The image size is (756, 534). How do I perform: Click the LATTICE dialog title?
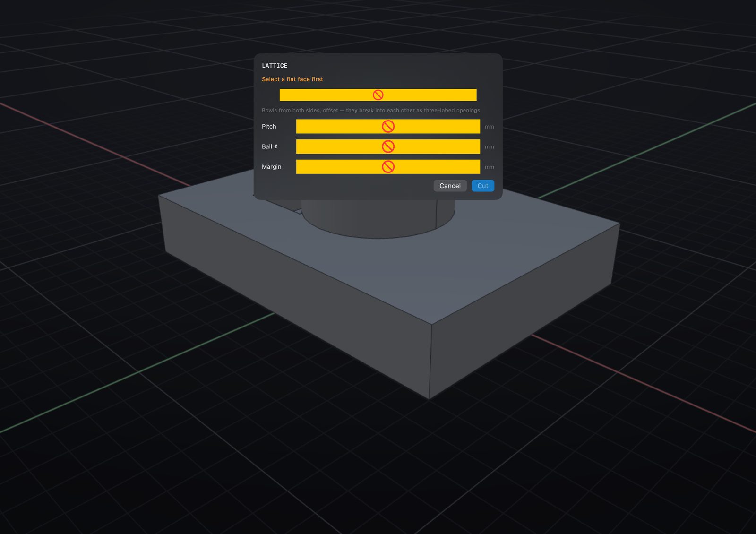click(275, 66)
